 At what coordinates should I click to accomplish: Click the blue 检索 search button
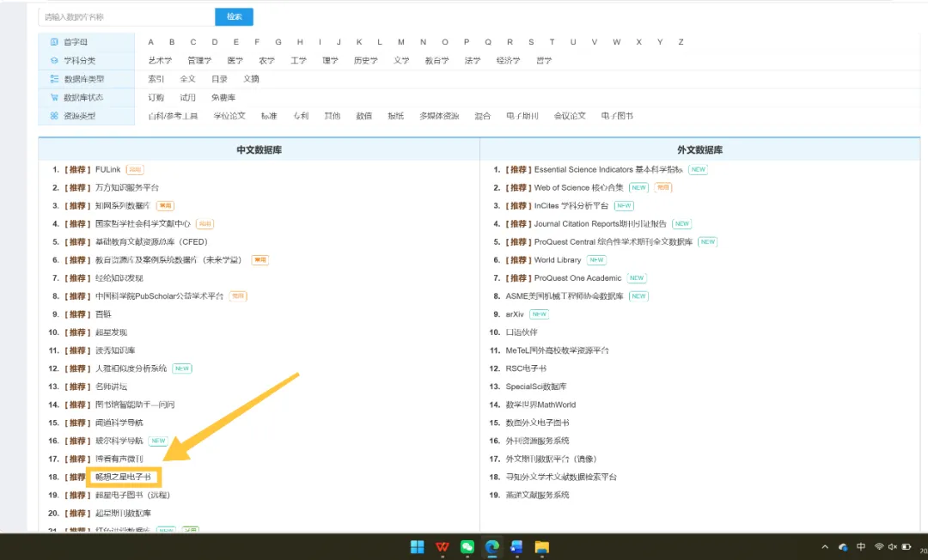235,17
